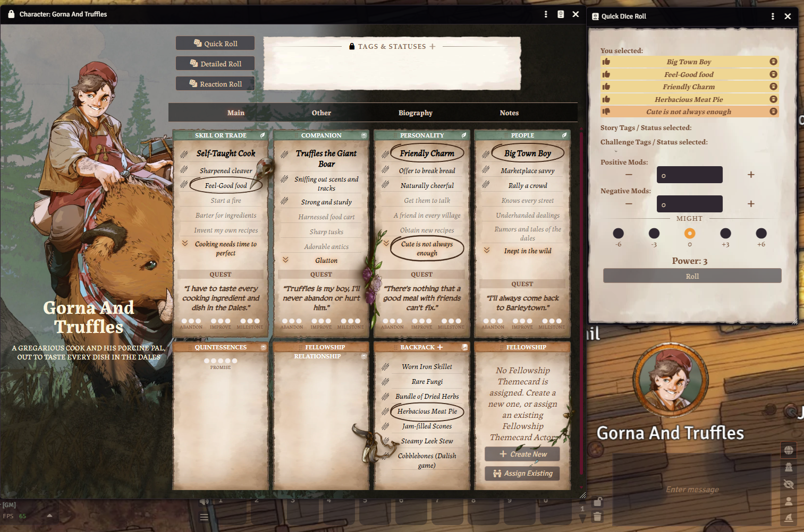The width and height of the screenshot is (804, 532).
Task: Select the private GM roll spy icon
Action: (789, 467)
